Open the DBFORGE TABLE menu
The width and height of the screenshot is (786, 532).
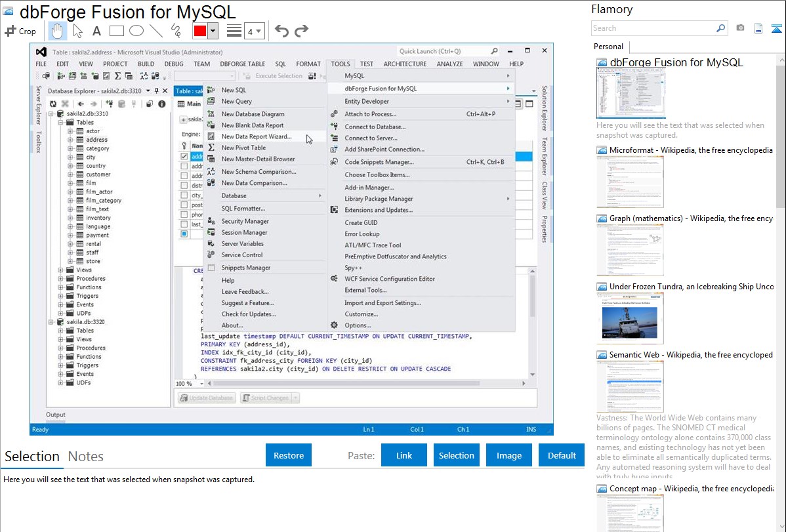[243, 64]
